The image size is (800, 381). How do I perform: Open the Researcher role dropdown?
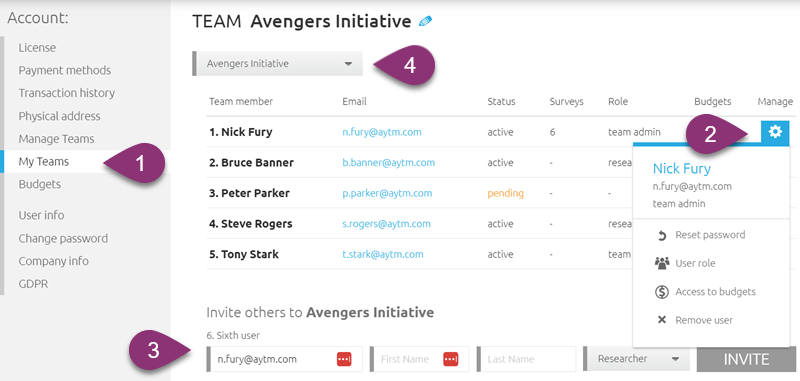(637, 359)
